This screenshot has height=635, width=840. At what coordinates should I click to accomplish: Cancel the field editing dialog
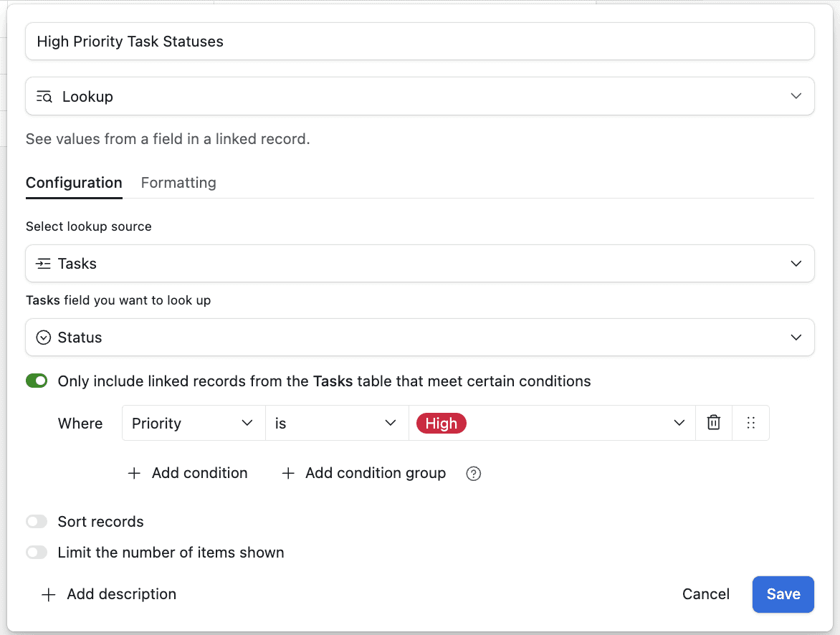coord(705,594)
